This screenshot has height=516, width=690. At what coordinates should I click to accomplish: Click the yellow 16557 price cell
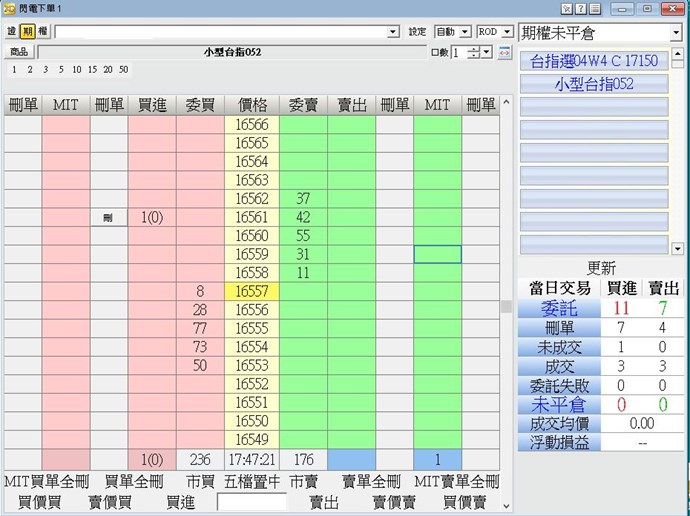(x=252, y=291)
